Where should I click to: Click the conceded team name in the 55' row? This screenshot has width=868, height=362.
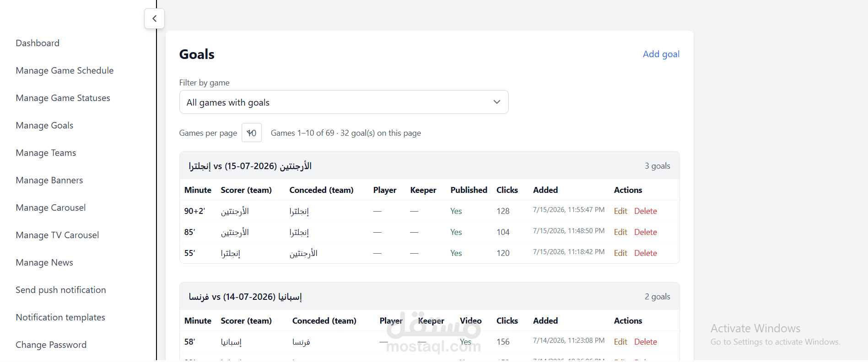pyautogui.click(x=303, y=253)
